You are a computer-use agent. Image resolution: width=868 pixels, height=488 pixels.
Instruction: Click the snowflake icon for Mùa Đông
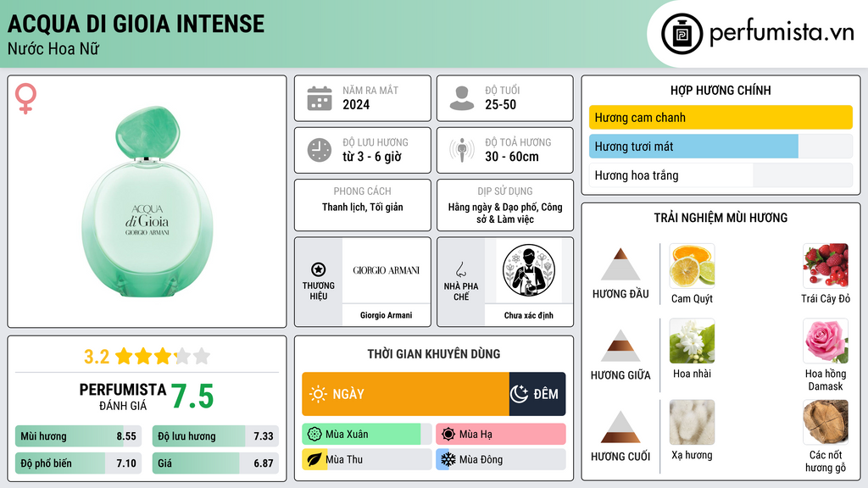tap(448, 460)
